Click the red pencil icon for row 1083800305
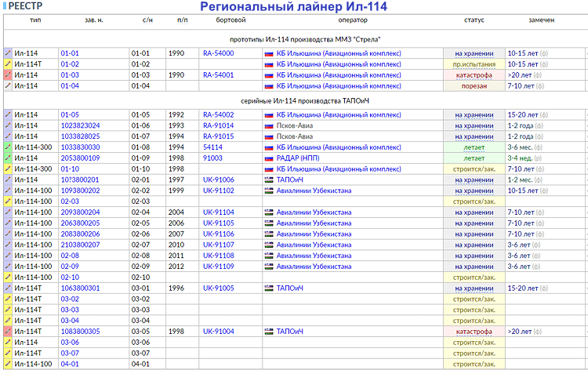This screenshot has width=588, height=370. pyautogui.click(x=8, y=332)
